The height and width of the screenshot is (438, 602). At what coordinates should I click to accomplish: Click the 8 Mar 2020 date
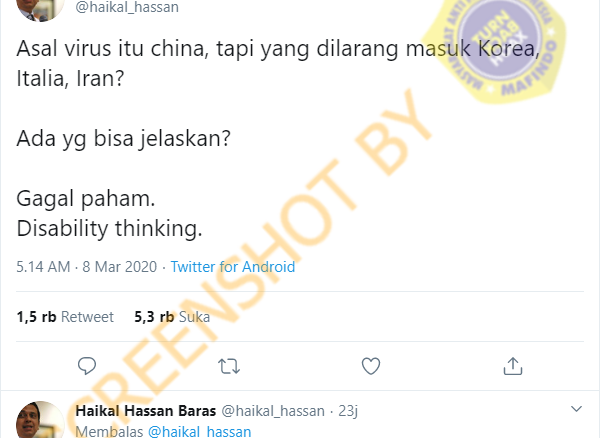(120, 267)
